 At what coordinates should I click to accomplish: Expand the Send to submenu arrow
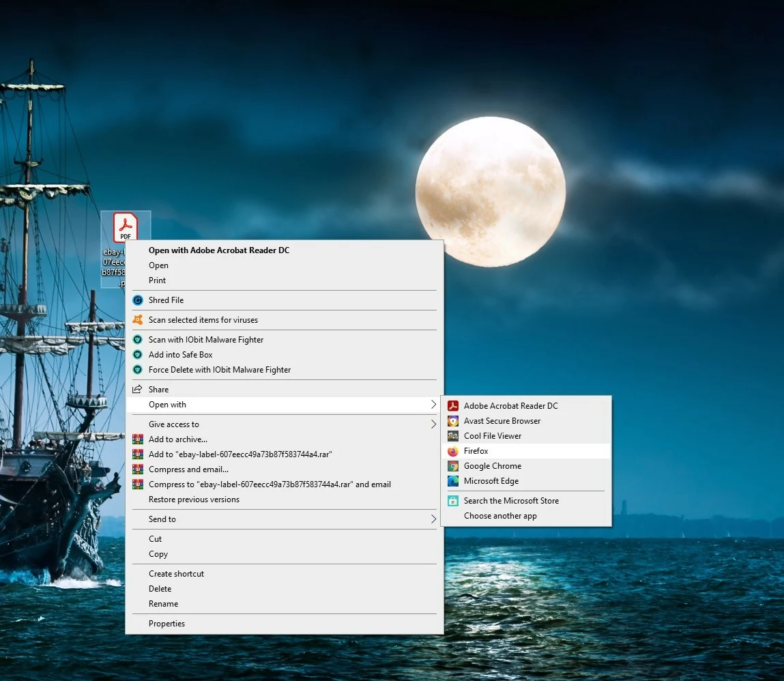[x=433, y=519]
